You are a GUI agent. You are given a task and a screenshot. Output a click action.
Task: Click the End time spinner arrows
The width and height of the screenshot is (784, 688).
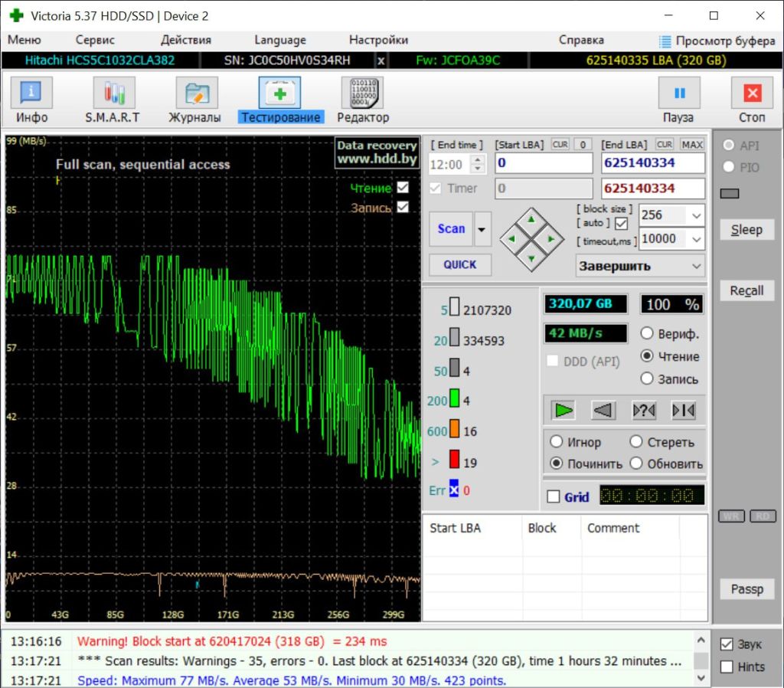pos(478,164)
